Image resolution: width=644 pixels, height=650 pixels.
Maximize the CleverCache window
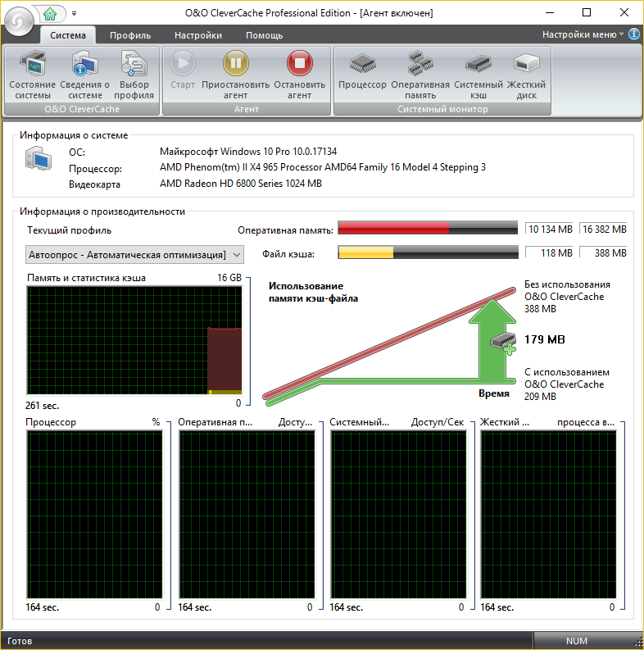(587, 13)
